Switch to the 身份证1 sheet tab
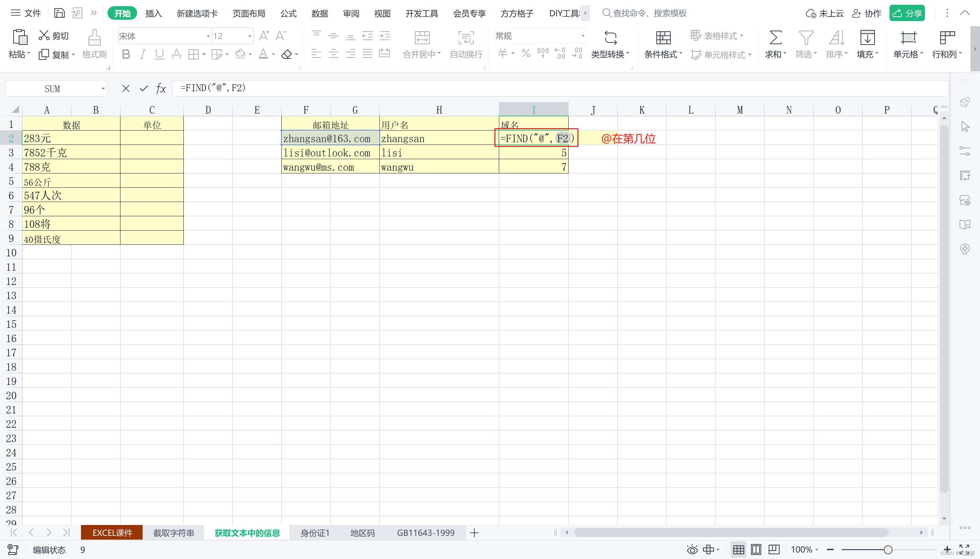The width and height of the screenshot is (980, 559). tap(315, 533)
